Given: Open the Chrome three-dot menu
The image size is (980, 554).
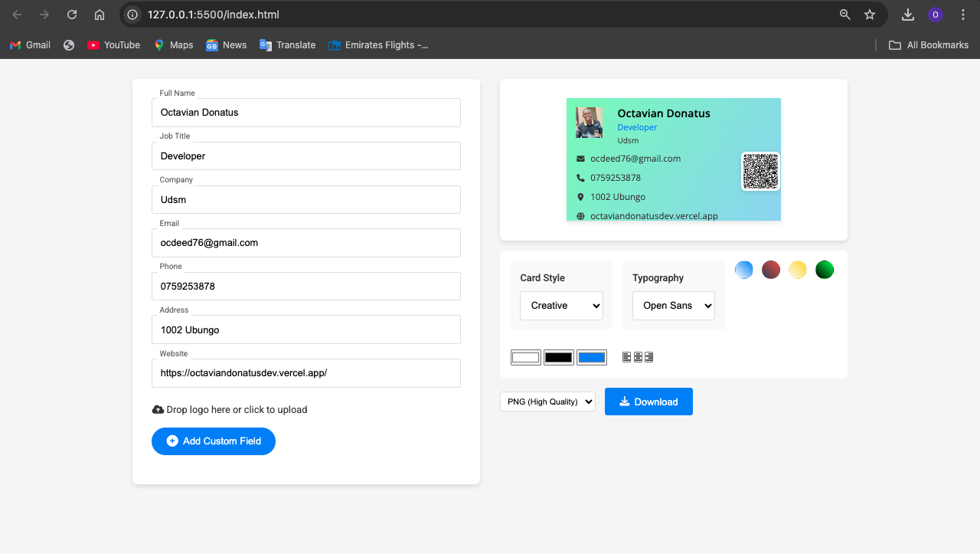Looking at the screenshot, I should (963, 15).
